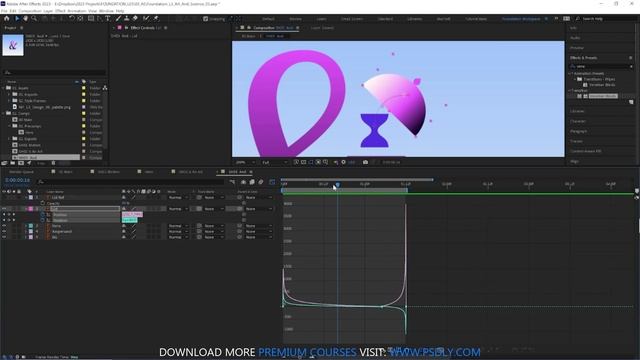This screenshot has width=640, height=360.
Task: Open Track Matte dropdown for BG layer
Action: tap(214, 237)
